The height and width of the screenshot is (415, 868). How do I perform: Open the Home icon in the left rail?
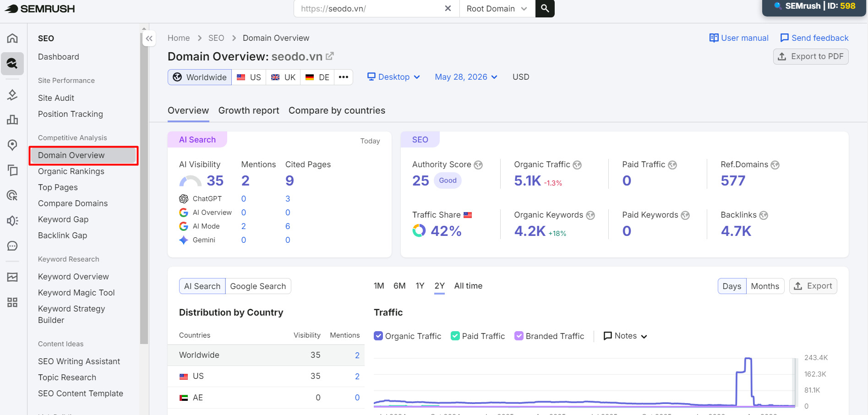point(12,38)
